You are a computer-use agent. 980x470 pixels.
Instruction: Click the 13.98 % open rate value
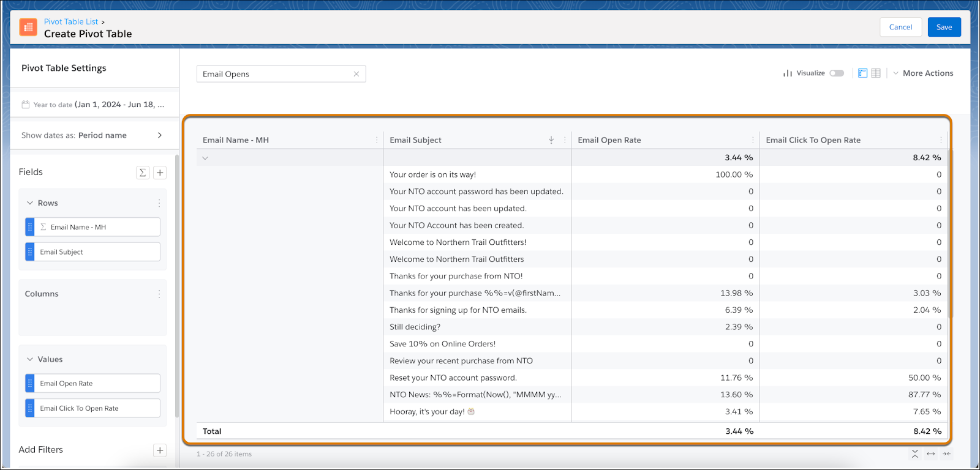tap(736, 293)
